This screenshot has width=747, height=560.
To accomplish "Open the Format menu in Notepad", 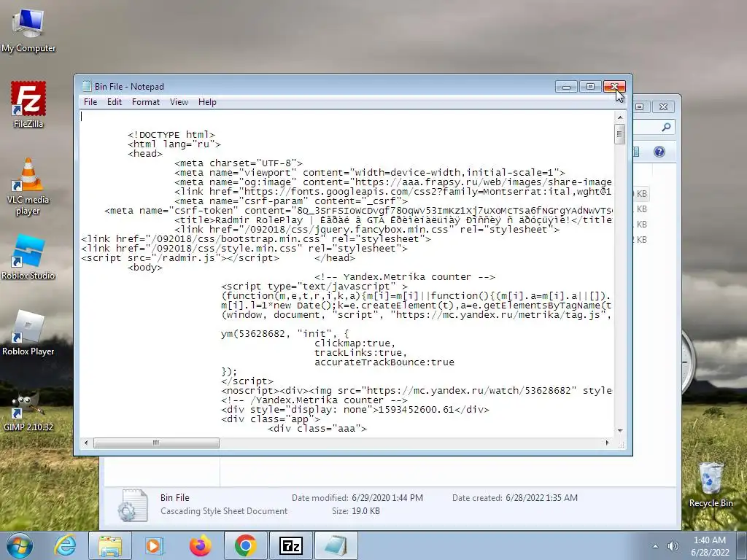I will (146, 102).
